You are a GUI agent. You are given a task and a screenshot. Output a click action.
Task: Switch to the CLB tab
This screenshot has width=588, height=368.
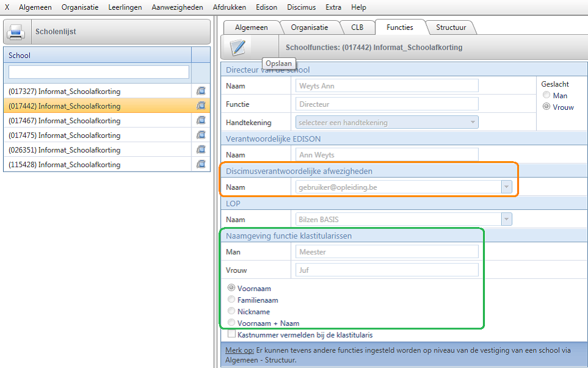point(357,27)
